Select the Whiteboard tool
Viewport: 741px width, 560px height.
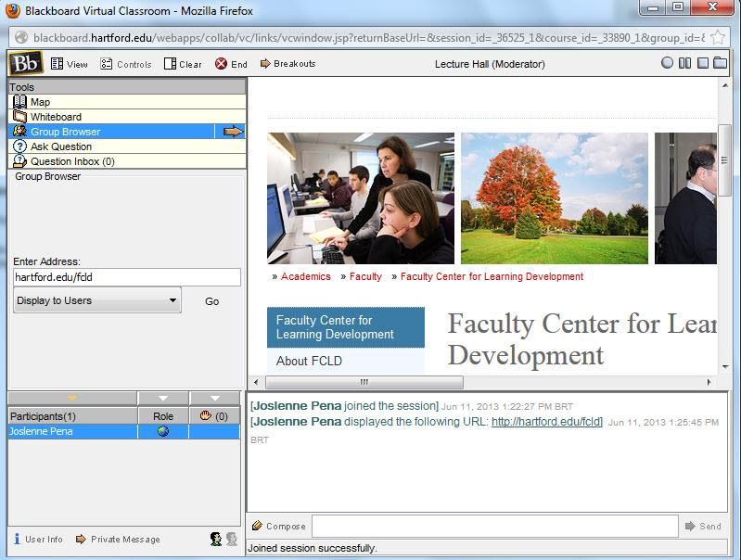pos(127,116)
